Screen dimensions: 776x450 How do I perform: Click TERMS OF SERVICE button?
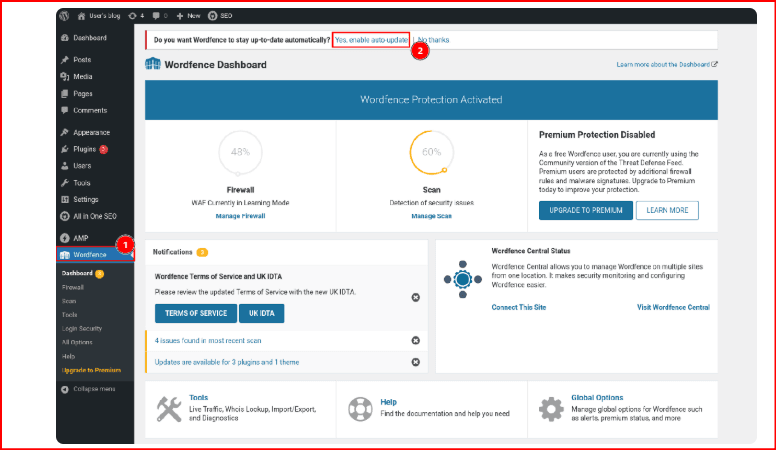196,313
